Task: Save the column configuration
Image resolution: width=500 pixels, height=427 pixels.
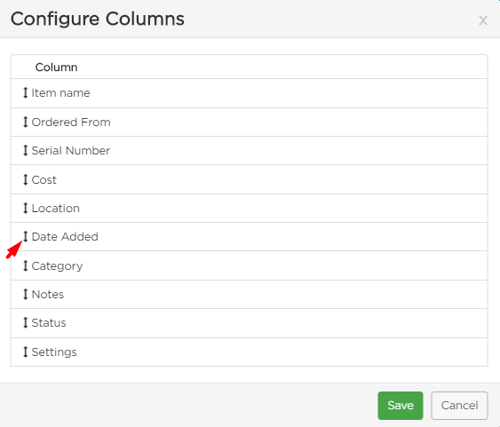Action: pyautogui.click(x=400, y=405)
